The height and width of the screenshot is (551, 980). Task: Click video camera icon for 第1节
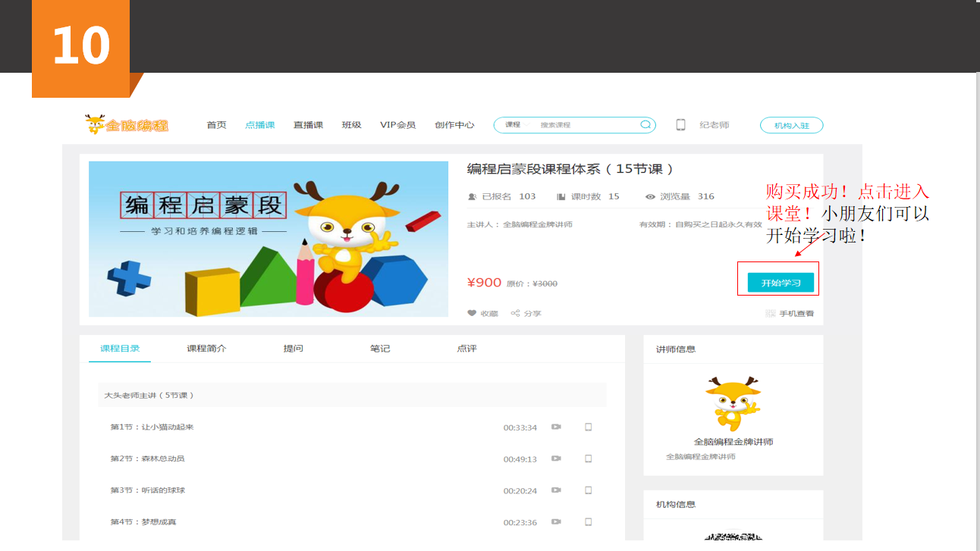click(556, 427)
